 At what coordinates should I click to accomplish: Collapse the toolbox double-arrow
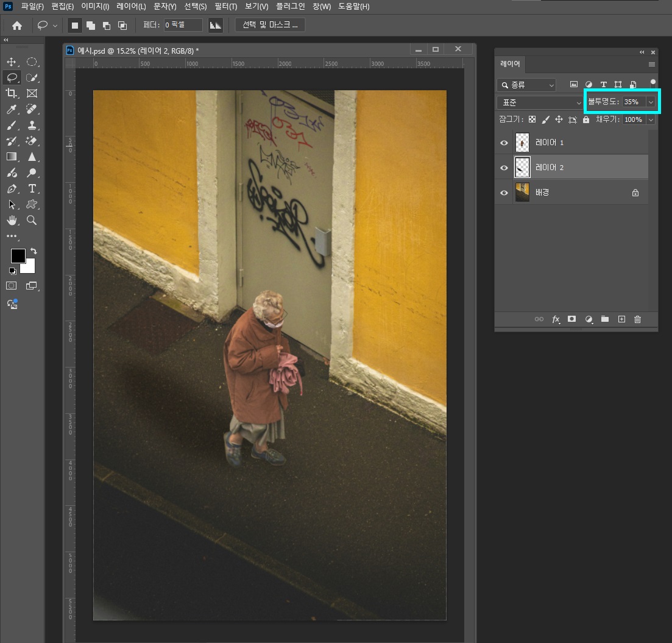(x=6, y=40)
